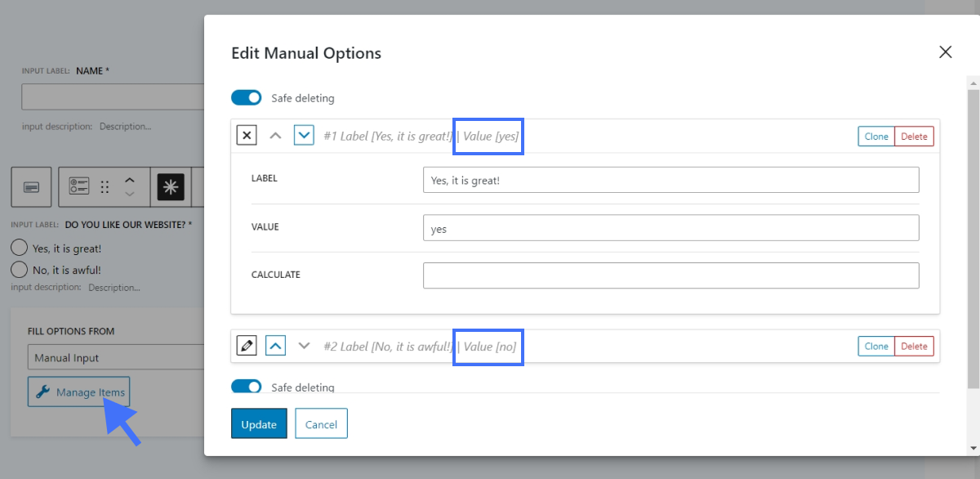Move option #2 down using its arrow icon
The image size is (980, 479).
302,346
